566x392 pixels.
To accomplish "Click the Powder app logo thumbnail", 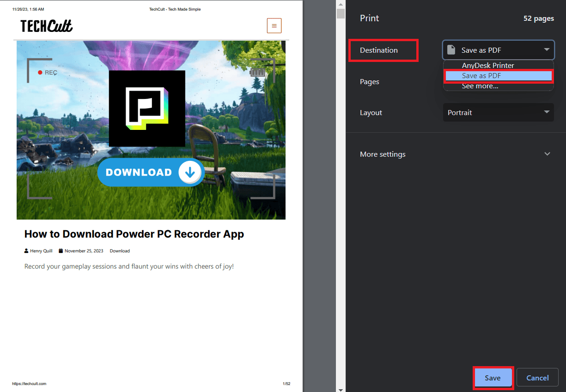I will coord(147,108).
